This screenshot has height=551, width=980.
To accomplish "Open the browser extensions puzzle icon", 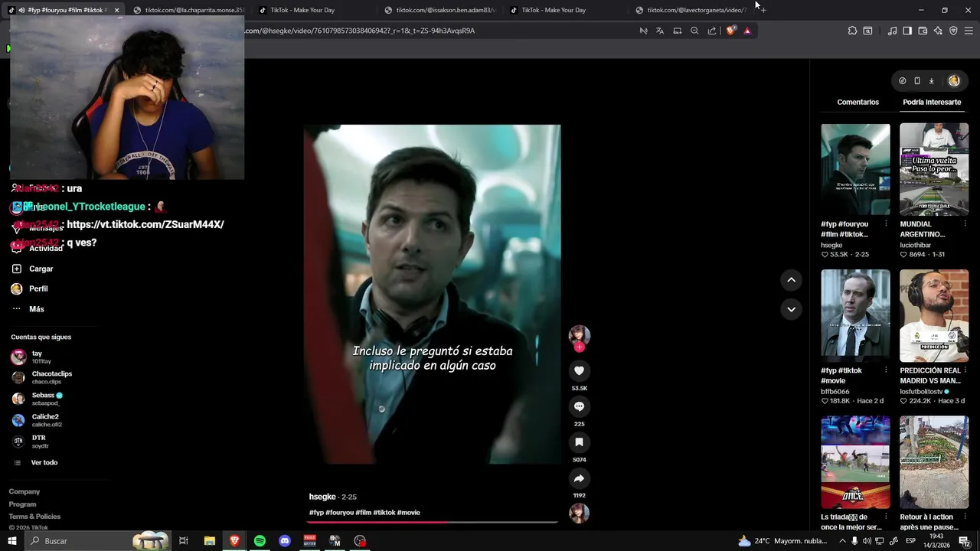I will [852, 31].
